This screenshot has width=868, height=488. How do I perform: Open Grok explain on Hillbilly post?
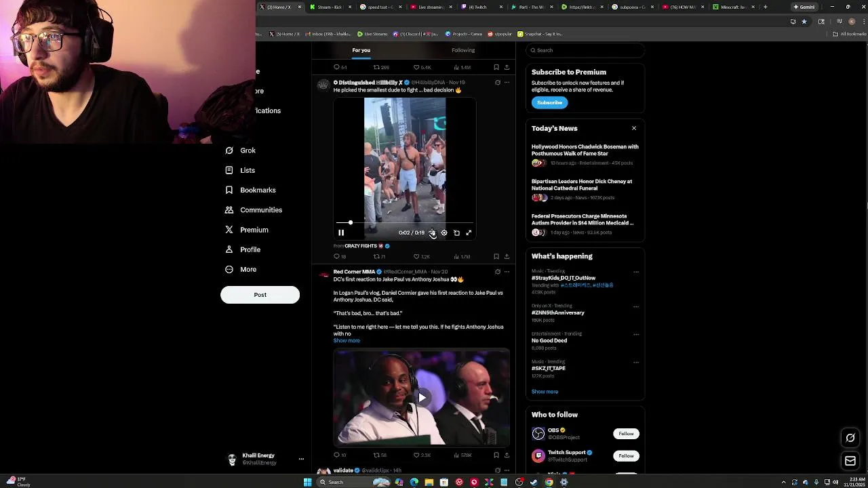(498, 83)
